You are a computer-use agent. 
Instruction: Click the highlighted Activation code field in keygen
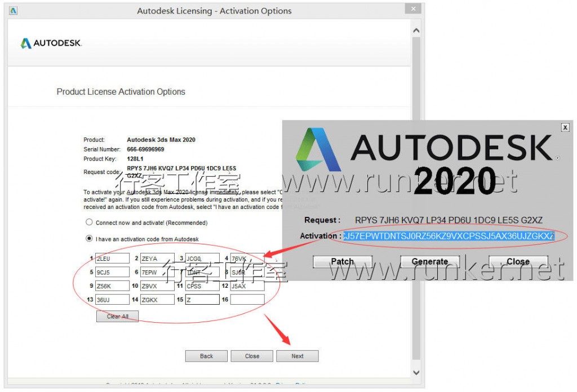449,236
